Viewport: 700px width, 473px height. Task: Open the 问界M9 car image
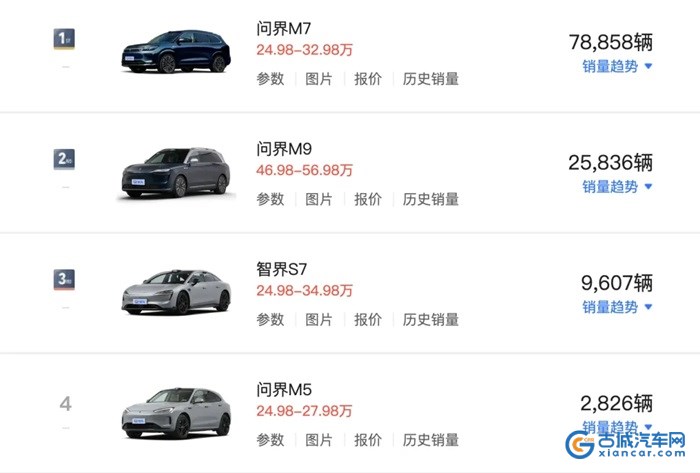click(176, 171)
